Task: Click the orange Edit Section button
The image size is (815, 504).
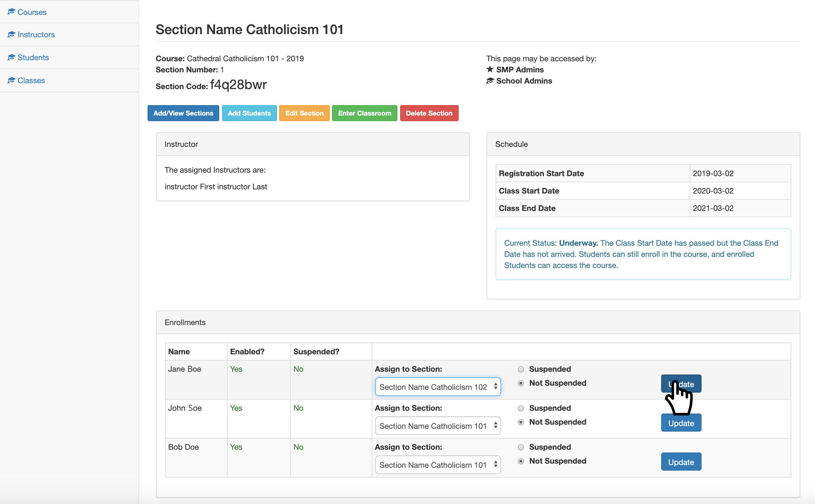Action: click(304, 113)
